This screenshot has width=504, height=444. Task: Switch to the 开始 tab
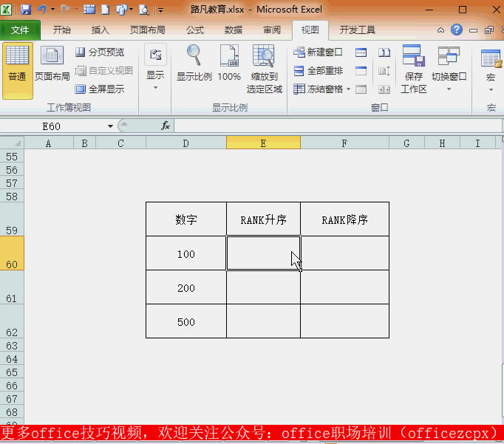tap(62, 30)
